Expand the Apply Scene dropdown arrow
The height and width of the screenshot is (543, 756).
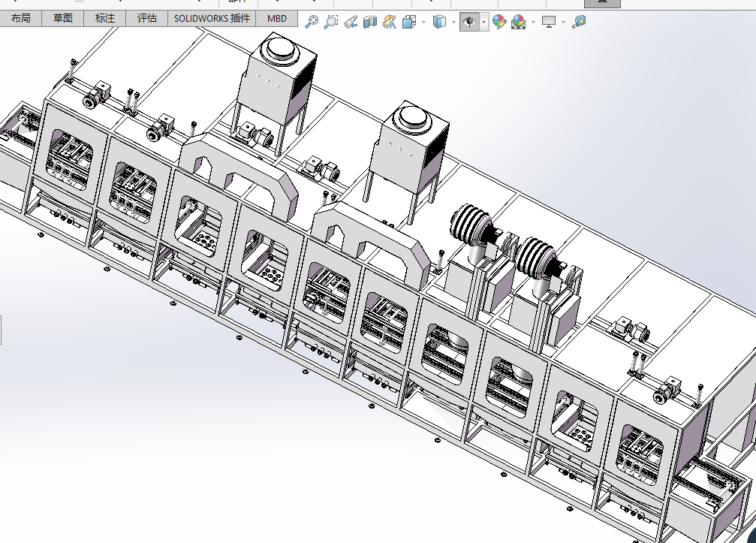[533, 23]
